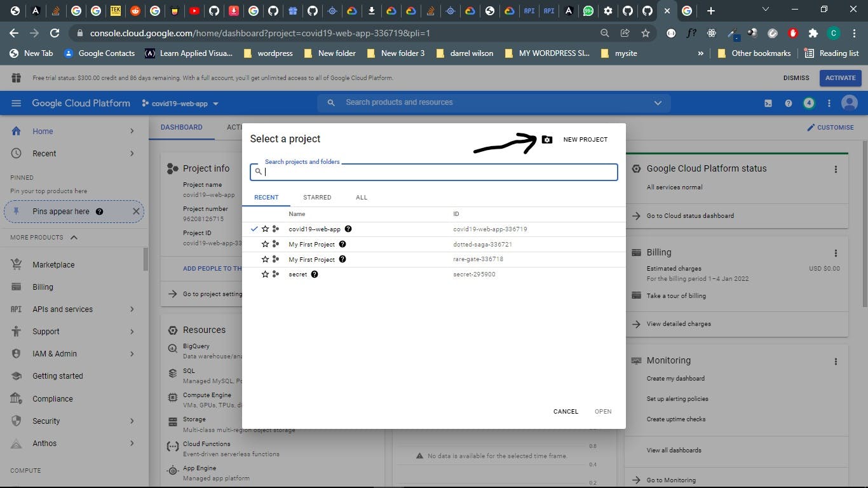Expand APIs and services submenu chevron
Screen dimensions: 868x488
coord(132,309)
